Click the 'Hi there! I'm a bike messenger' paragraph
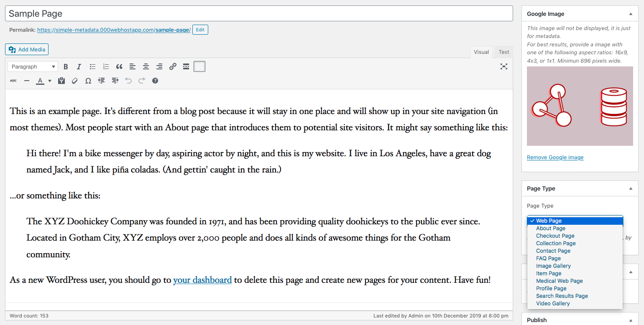Viewport: 644px width, 325px height. 258,162
